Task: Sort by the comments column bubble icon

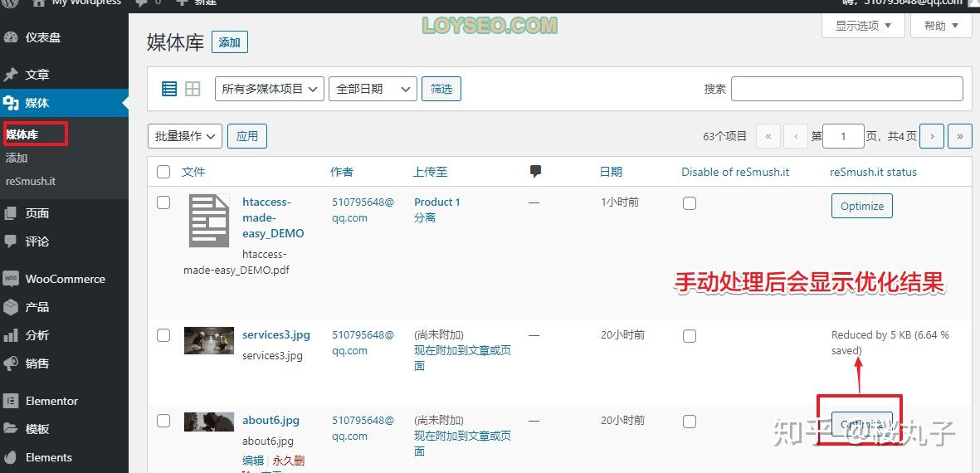Action: pyautogui.click(x=535, y=171)
